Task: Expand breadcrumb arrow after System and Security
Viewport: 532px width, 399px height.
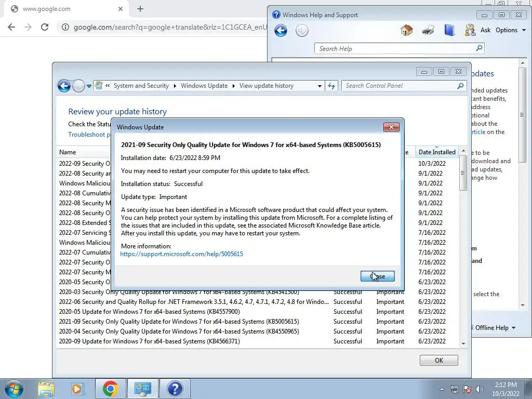Action: (175, 86)
